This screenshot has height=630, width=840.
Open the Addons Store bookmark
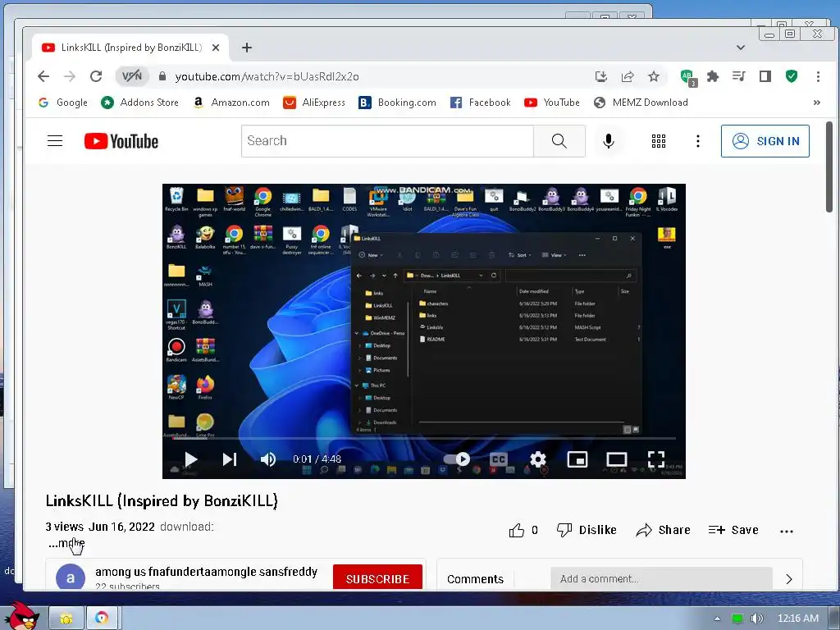[139, 103]
